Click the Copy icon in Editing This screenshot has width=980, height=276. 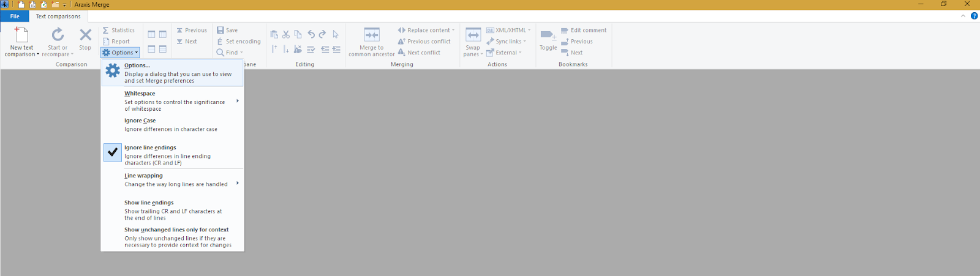tap(298, 34)
